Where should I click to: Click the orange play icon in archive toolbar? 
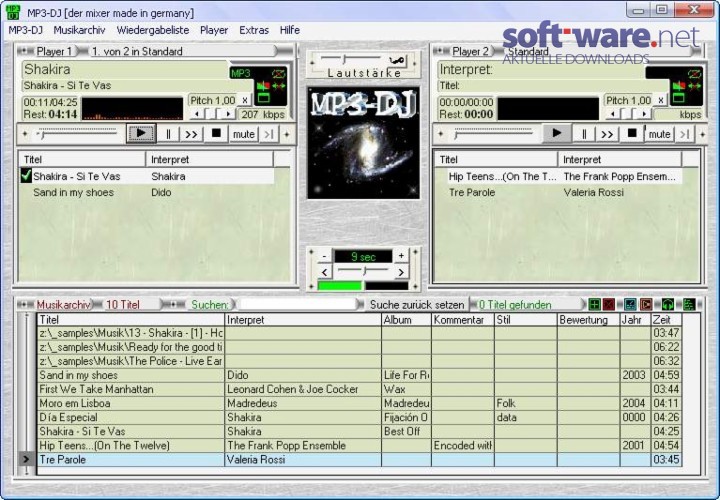click(646, 304)
